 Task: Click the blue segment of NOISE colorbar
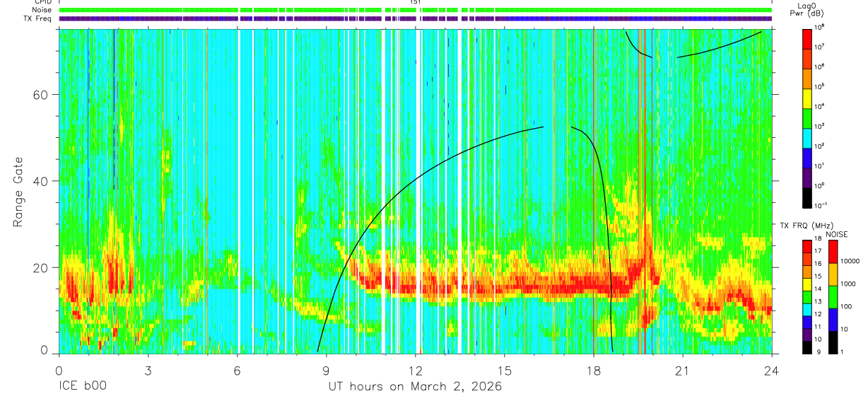pyautogui.click(x=833, y=319)
